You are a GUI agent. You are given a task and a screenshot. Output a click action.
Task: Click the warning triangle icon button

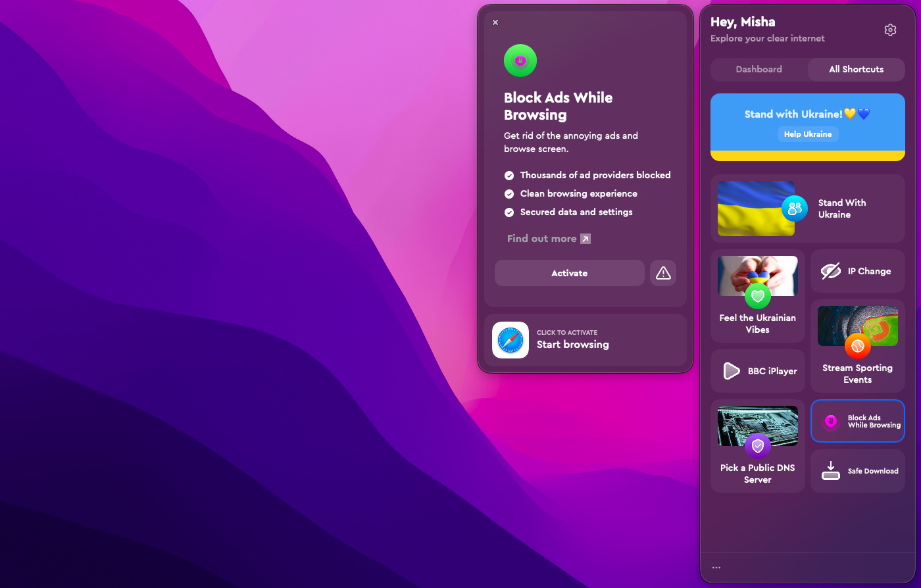663,273
